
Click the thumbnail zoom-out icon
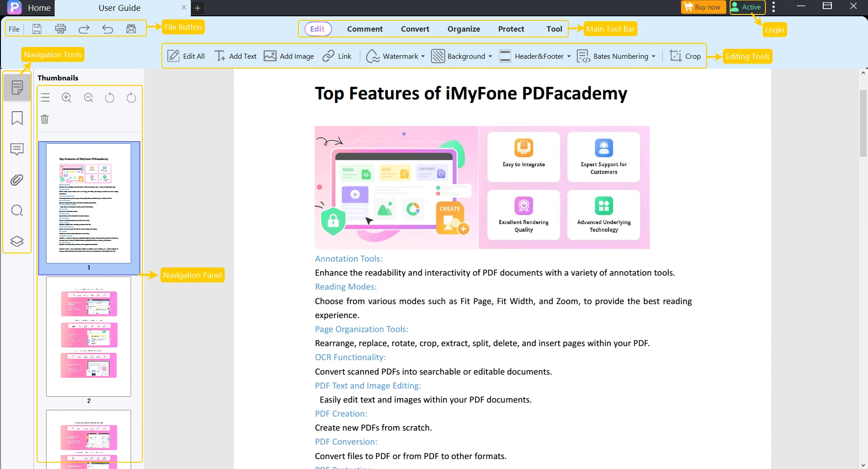point(89,98)
